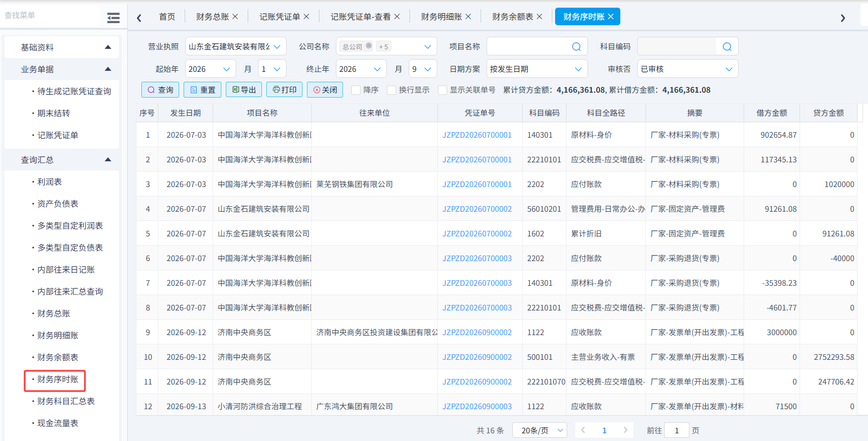This screenshot has height=441, width=868.
Task: Open the 营业执照 dropdown
Action: [236, 47]
